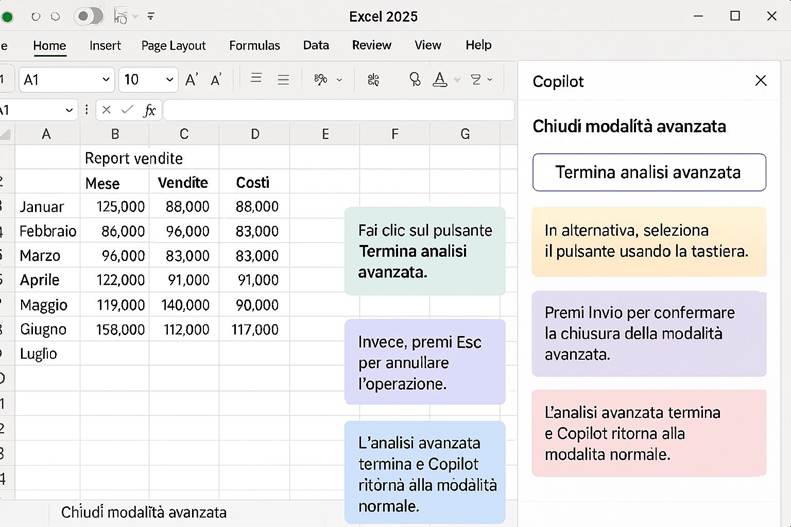Click the fx Insert Function icon

click(149, 110)
